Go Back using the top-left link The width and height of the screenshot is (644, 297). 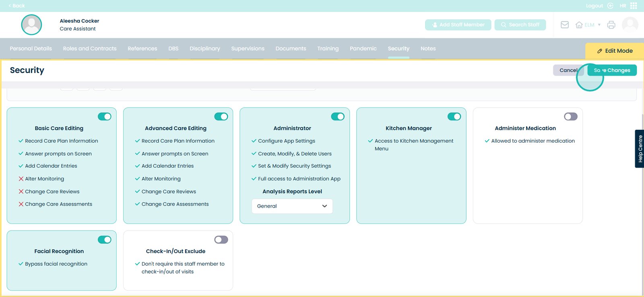pyautogui.click(x=17, y=6)
